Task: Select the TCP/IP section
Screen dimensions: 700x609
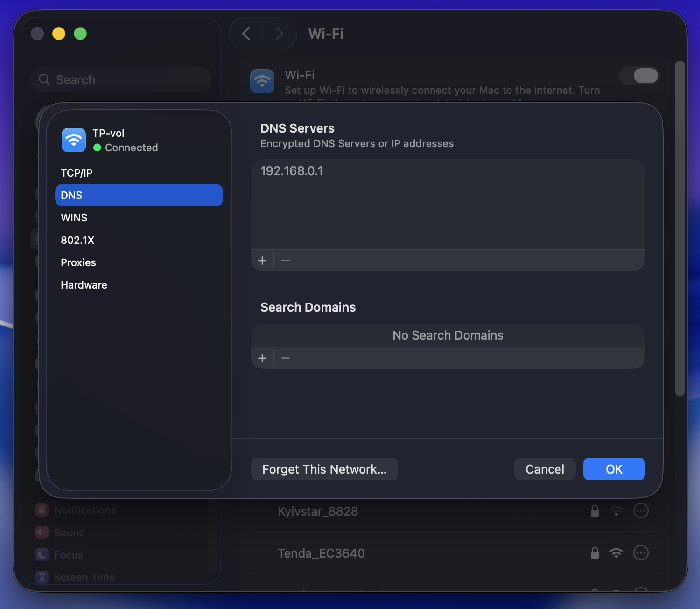Action: (x=77, y=172)
